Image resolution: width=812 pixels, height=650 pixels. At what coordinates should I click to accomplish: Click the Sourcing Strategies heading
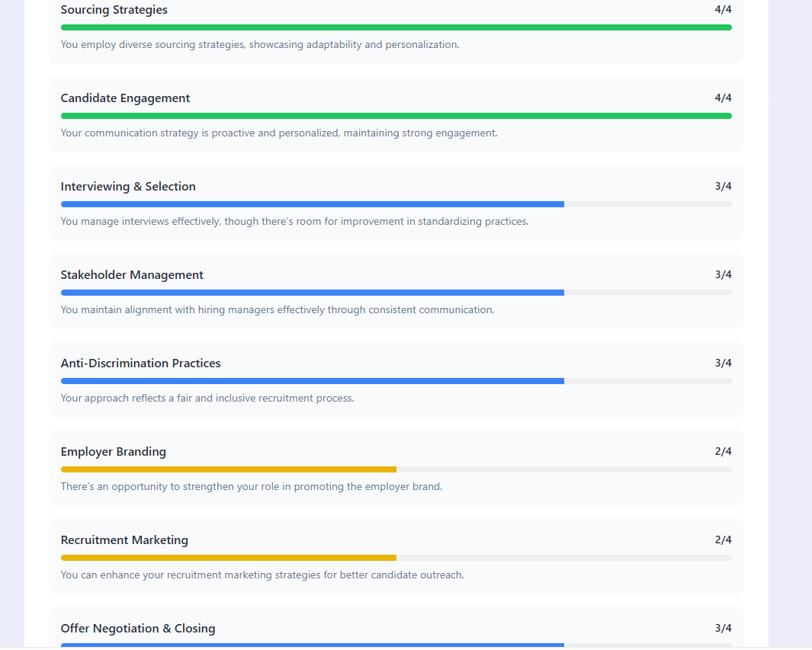pyautogui.click(x=114, y=10)
